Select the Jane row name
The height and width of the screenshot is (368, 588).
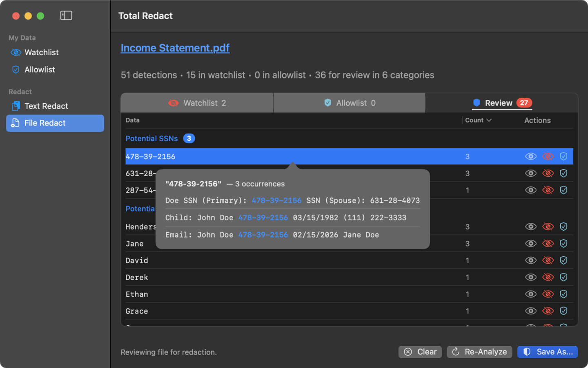[x=134, y=244]
